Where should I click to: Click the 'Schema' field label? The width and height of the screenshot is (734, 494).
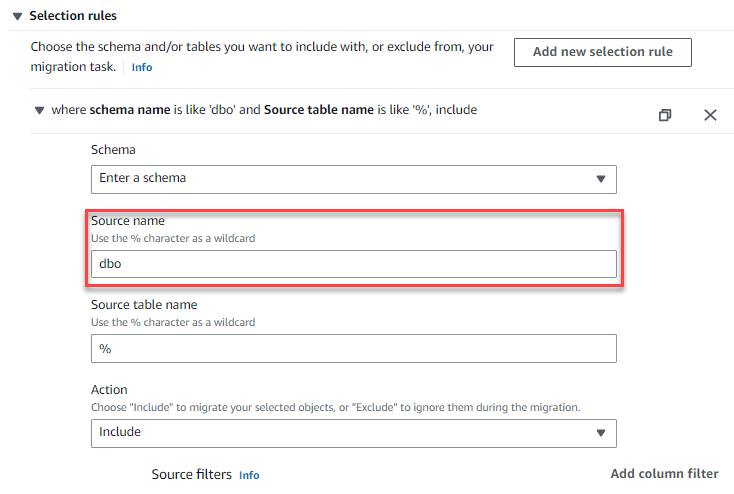point(113,150)
